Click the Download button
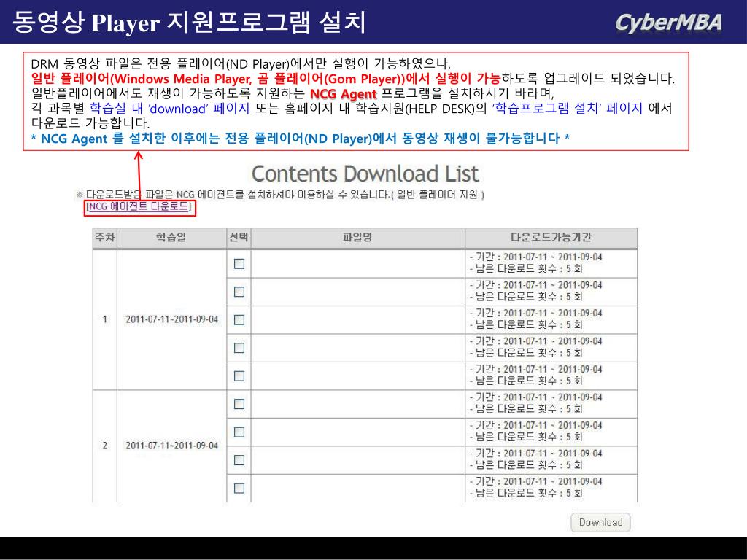 click(600, 522)
